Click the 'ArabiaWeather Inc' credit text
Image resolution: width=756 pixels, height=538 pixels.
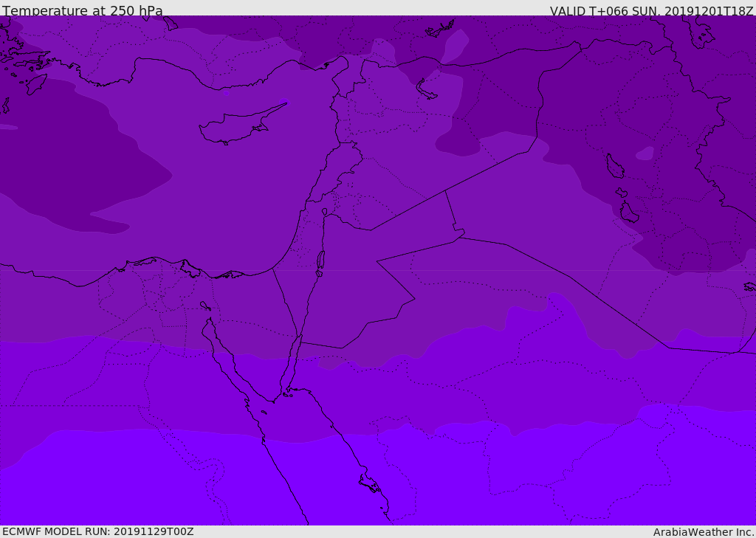[704, 532]
